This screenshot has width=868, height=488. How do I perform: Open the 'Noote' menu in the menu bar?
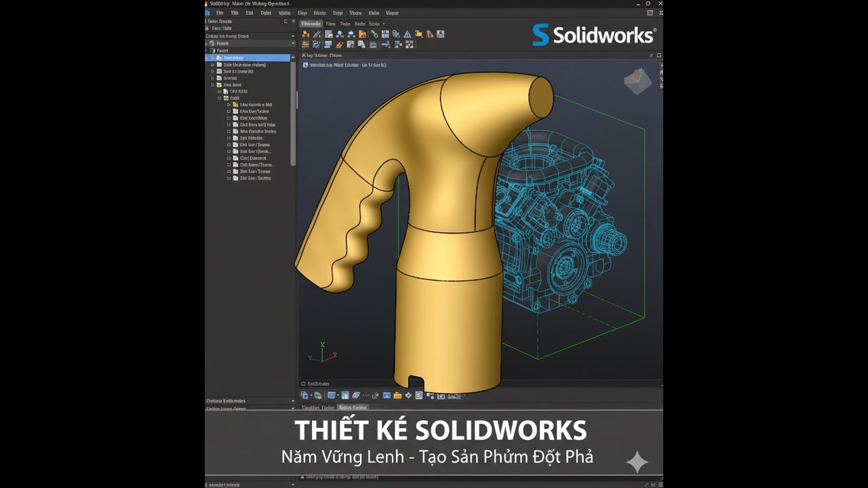point(319,13)
